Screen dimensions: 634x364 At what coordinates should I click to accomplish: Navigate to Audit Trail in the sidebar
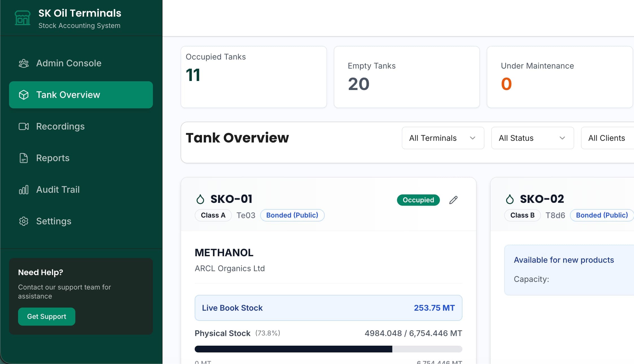tap(58, 190)
